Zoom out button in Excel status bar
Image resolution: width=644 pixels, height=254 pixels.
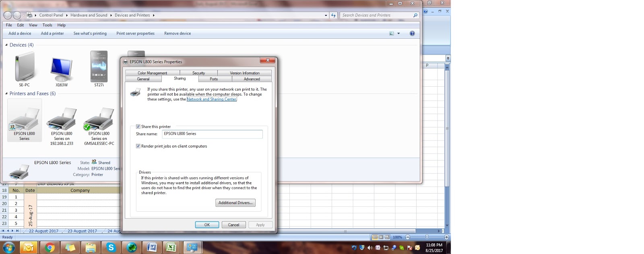pyautogui.click(x=408, y=237)
